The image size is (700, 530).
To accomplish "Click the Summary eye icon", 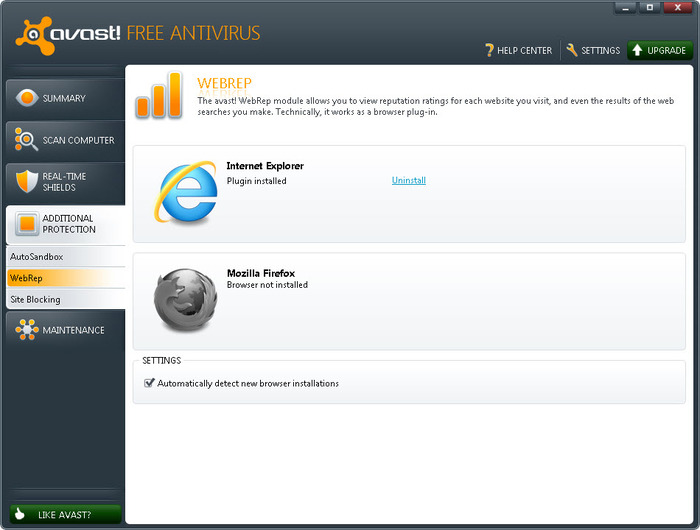I will pyautogui.click(x=26, y=97).
